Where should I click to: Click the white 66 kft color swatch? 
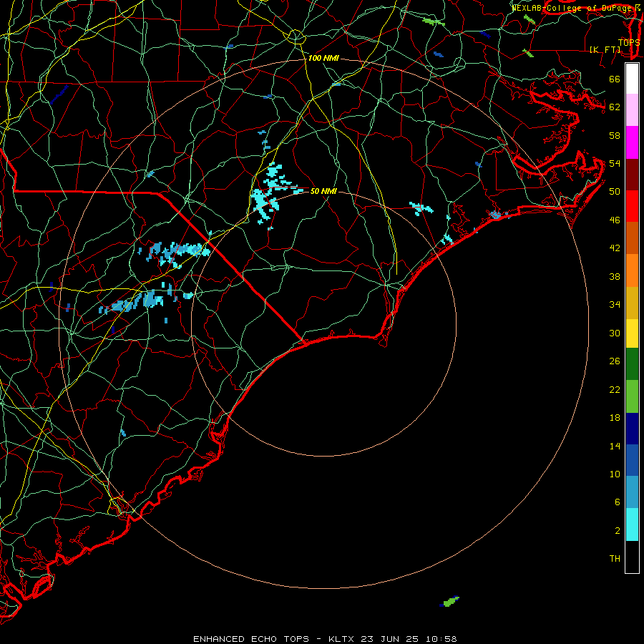(632, 79)
